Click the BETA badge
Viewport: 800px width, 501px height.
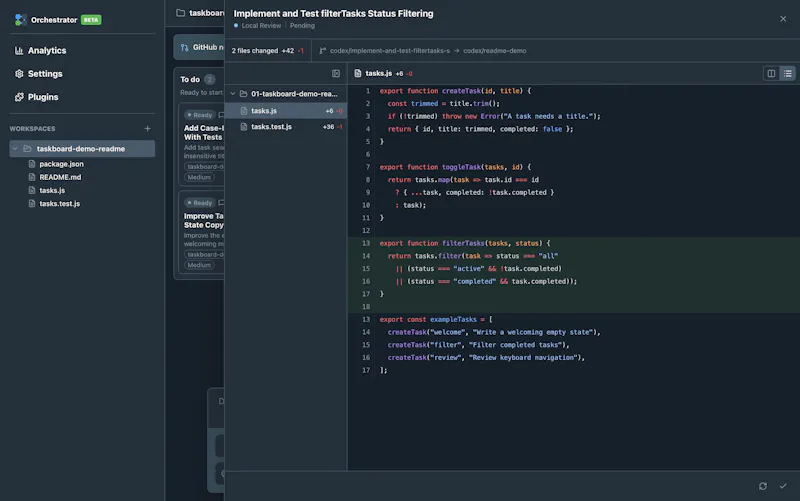(91, 20)
